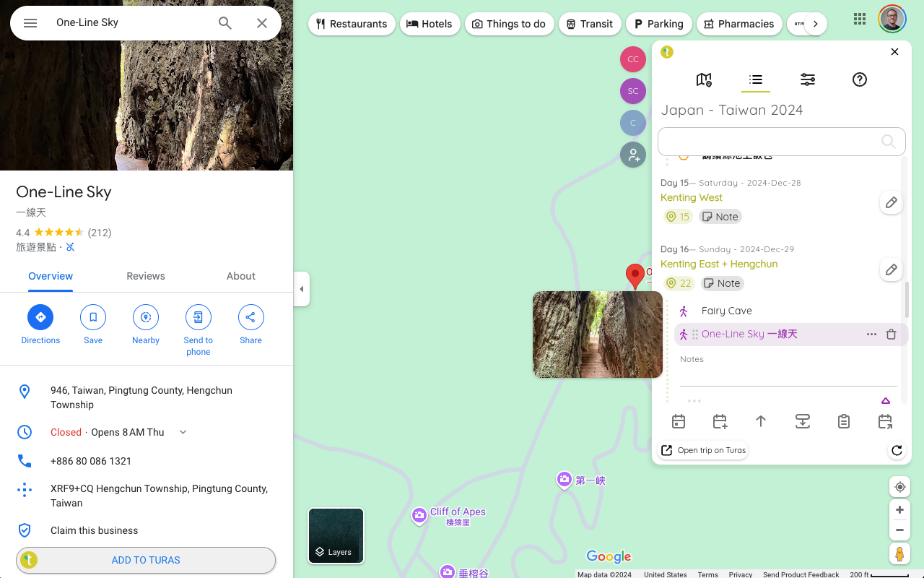The height and width of the screenshot is (578, 924).
Task: Send this place to phone
Action: [x=199, y=330]
